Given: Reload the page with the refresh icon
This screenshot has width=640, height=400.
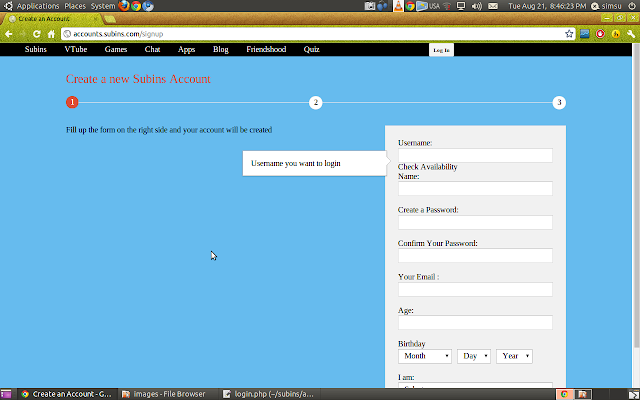Looking at the screenshot, I should (37, 34).
